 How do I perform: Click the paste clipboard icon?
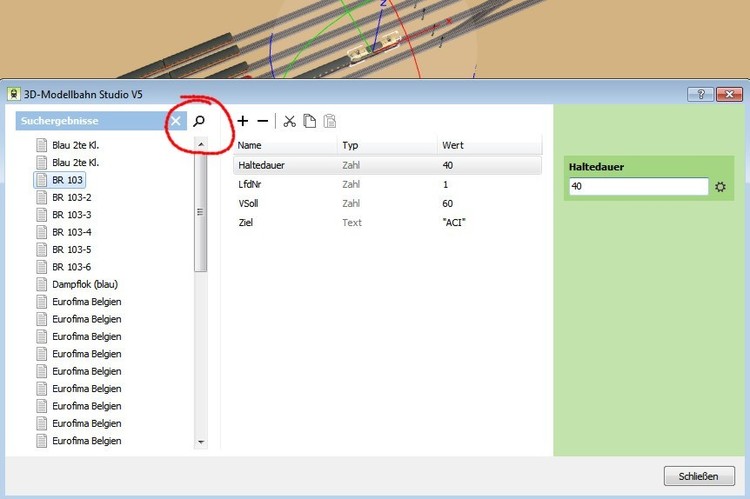coord(330,122)
